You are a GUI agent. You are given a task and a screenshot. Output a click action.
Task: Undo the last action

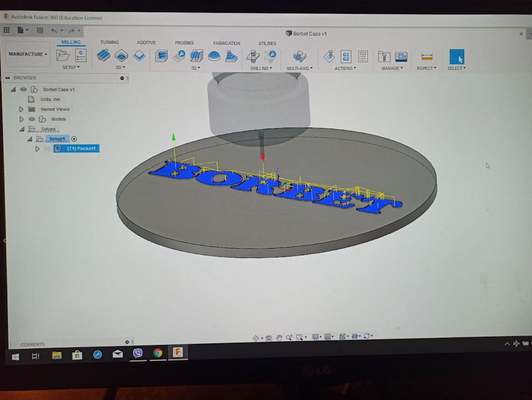click(54, 31)
